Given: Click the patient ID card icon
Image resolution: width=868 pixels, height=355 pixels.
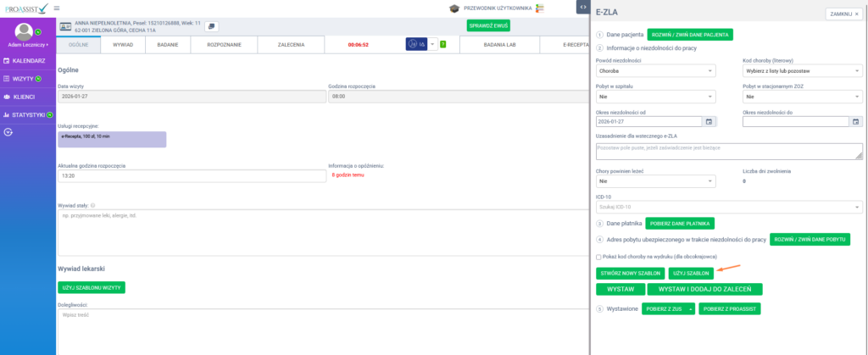Looking at the screenshot, I should (64, 25).
